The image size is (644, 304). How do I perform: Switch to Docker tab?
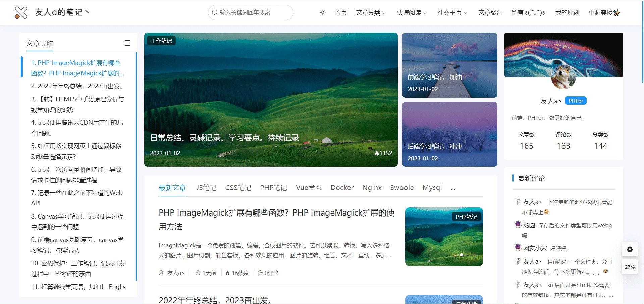tap(342, 188)
